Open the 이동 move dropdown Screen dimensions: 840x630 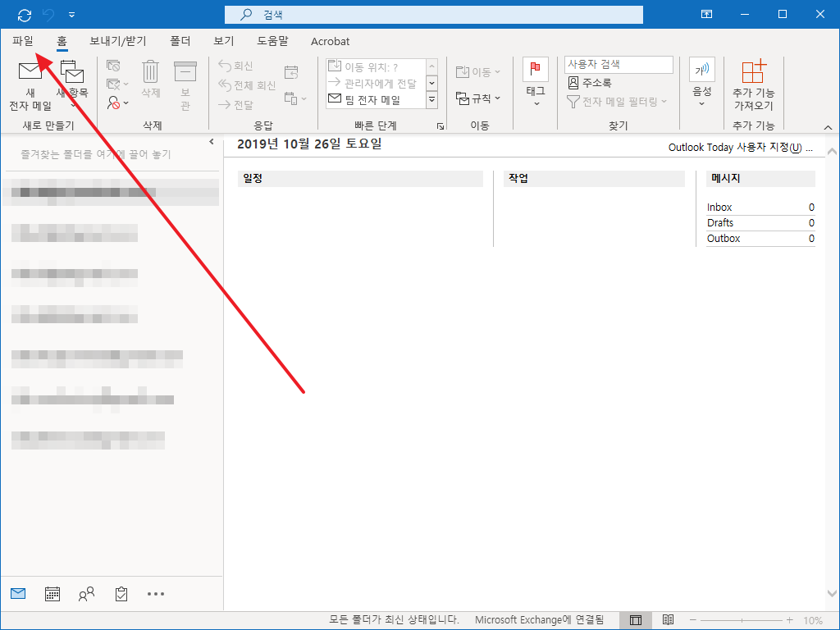point(478,72)
